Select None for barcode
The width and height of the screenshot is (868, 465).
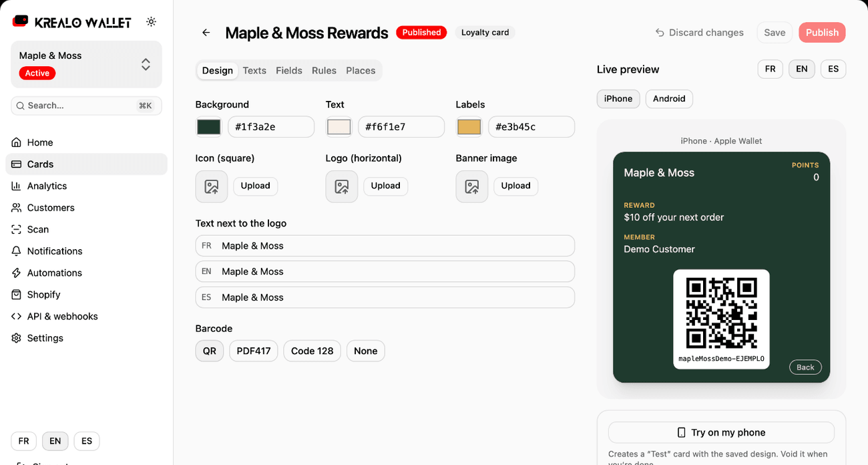pos(366,351)
